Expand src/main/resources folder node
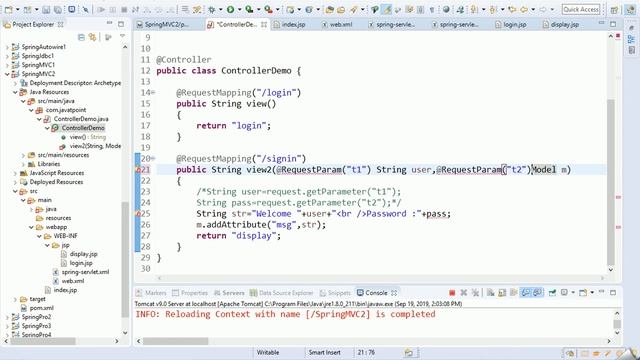This screenshot has height=360, width=640. tap(23, 155)
